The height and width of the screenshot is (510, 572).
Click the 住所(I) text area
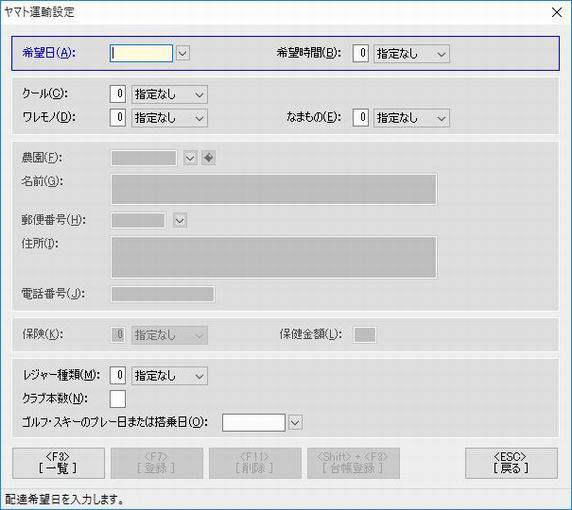(274, 257)
